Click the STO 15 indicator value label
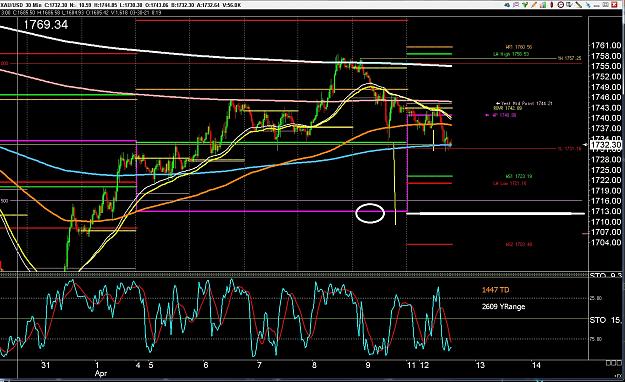Screen dimensions: 625x382 click(605, 320)
